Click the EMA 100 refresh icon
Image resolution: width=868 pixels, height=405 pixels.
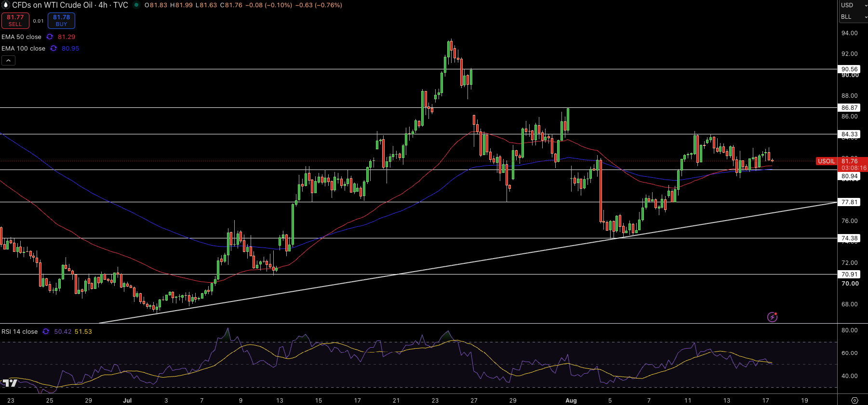tap(53, 48)
